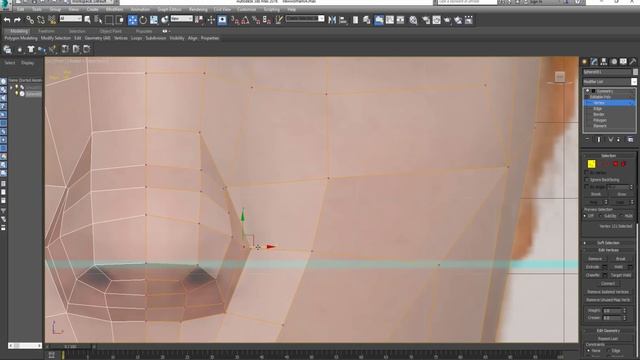Open the Curve Editor icon
The width and height of the screenshot is (640, 360).
(390, 20)
